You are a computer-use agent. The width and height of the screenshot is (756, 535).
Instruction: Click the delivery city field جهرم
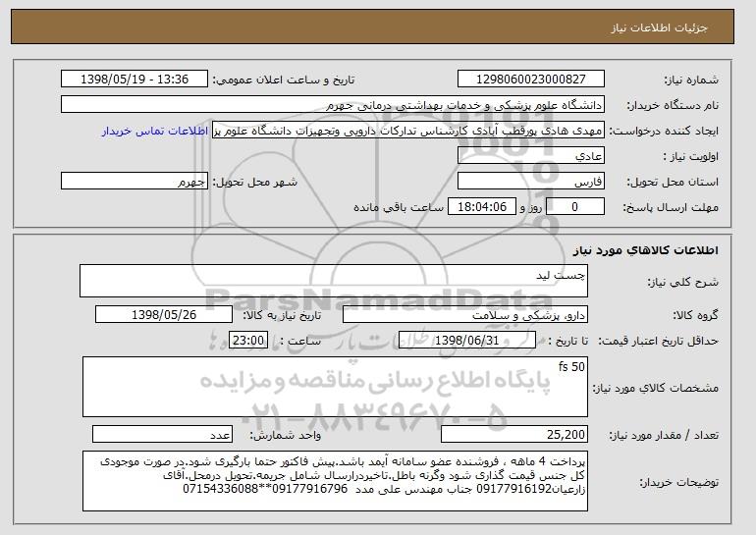pyautogui.click(x=135, y=182)
